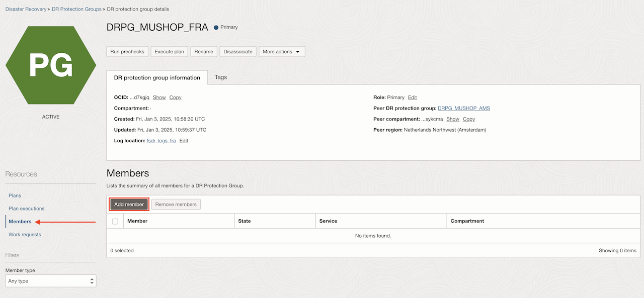This screenshot has width=644, height=298.
Task: Navigate to DR Protection Groups breadcrumb
Action: pos(76,9)
